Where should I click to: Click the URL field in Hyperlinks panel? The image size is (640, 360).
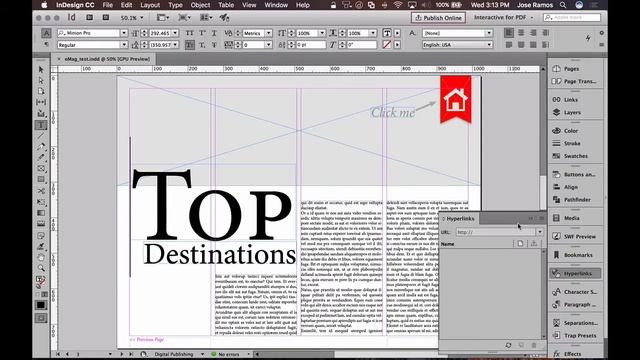[x=496, y=232]
